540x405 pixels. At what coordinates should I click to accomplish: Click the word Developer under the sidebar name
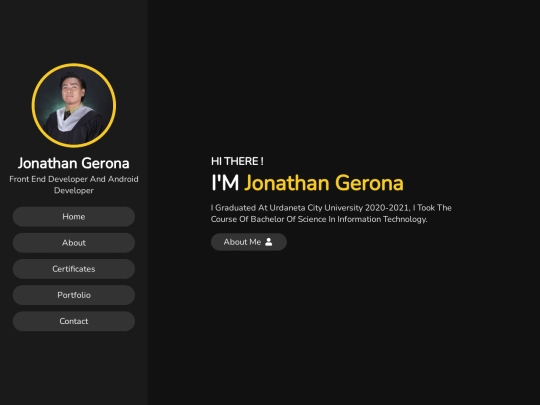74,190
